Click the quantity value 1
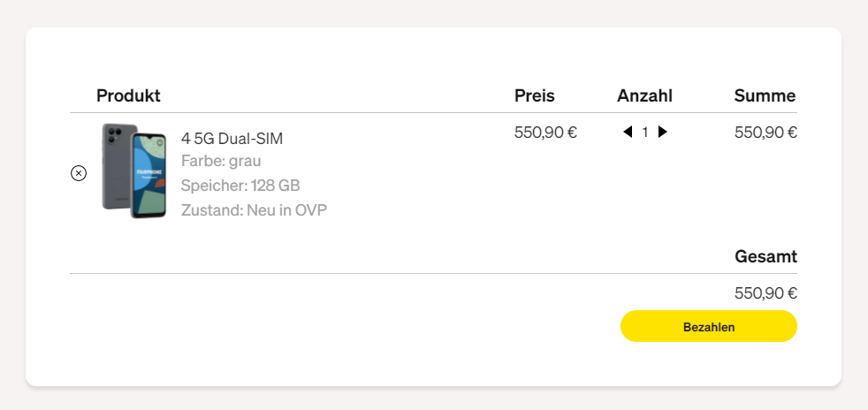 645,133
